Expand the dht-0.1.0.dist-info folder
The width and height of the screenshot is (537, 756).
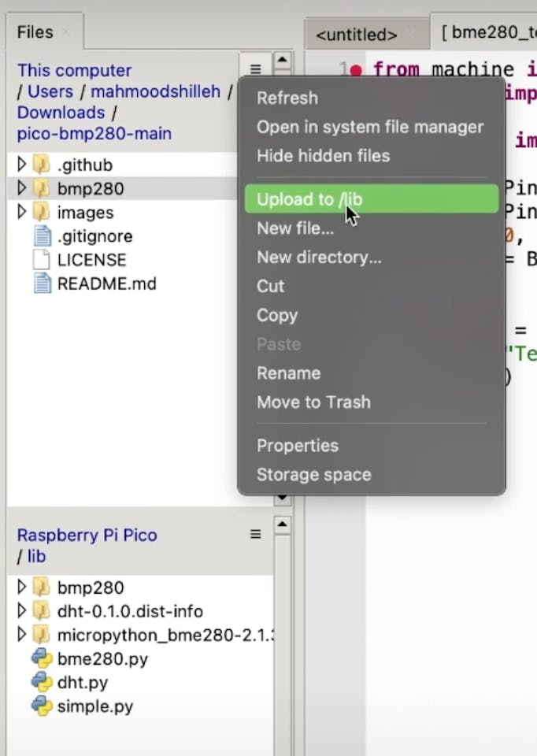pos(21,611)
